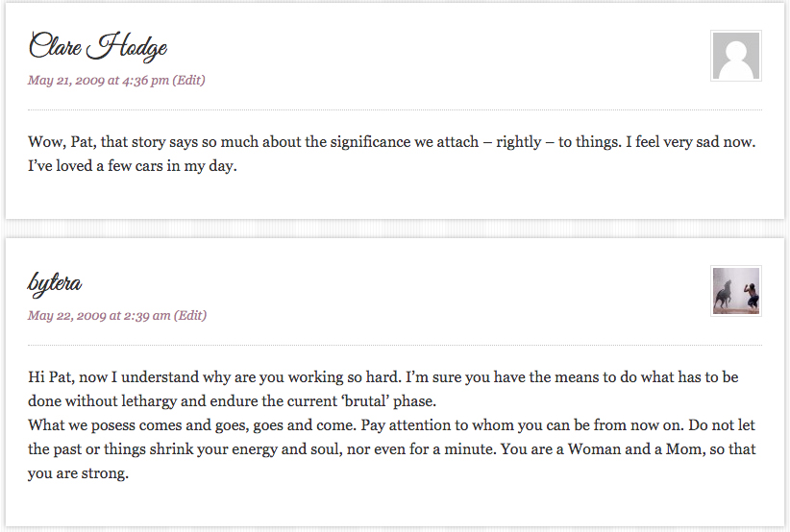Click the striped gap between the two comment cards
This screenshot has height=532, width=790.
point(395,229)
